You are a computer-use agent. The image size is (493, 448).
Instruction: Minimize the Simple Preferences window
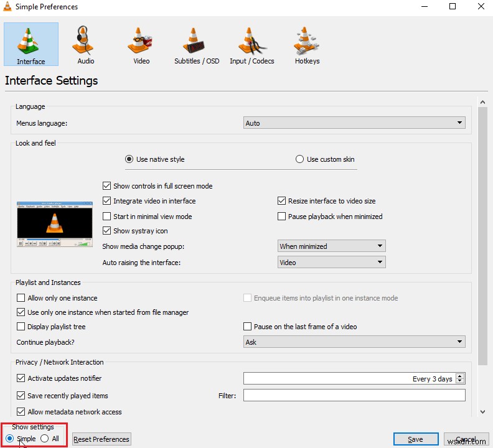point(425,6)
